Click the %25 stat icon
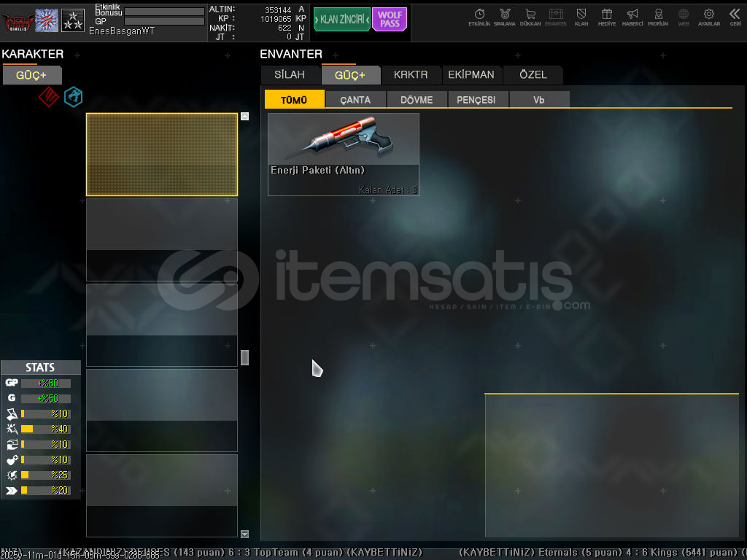Viewport: 747px width, 560px height. 12,475
